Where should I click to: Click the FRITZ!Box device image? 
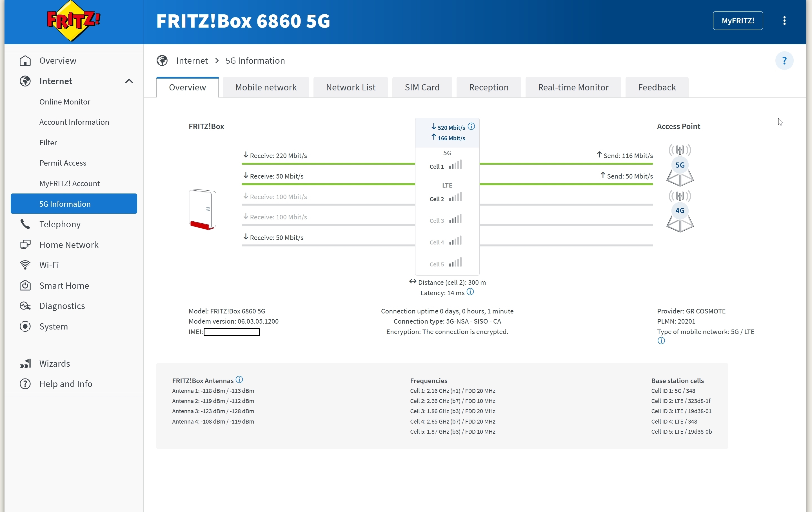pos(202,210)
